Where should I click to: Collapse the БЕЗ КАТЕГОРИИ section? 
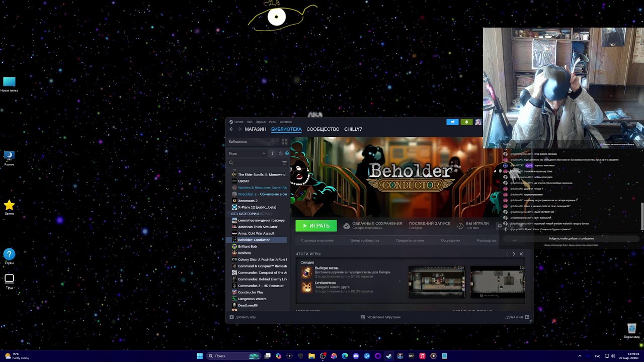click(x=229, y=214)
